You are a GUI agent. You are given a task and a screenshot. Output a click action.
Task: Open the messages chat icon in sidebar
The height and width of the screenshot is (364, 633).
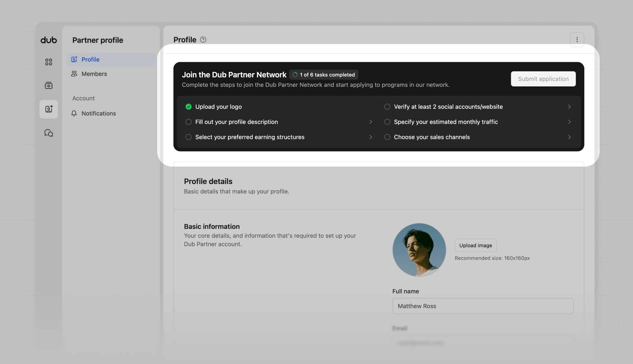coord(48,133)
